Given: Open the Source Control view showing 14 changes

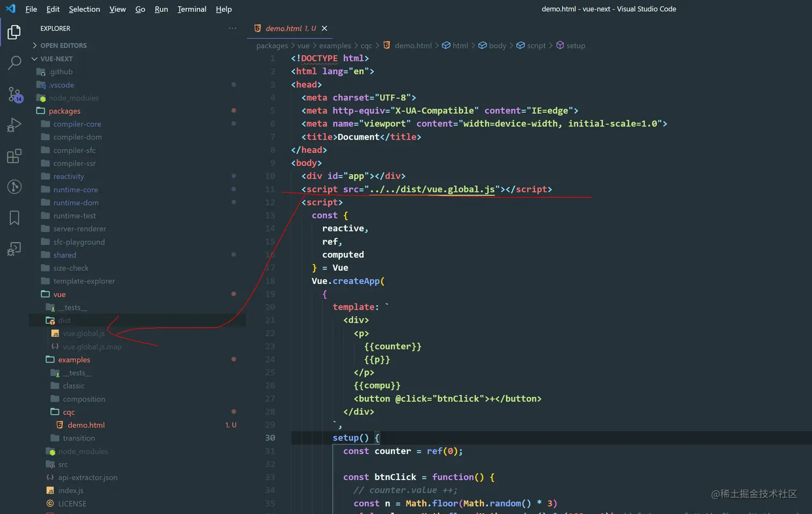Looking at the screenshot, I should pyautogui.click(x=14, y=95).
